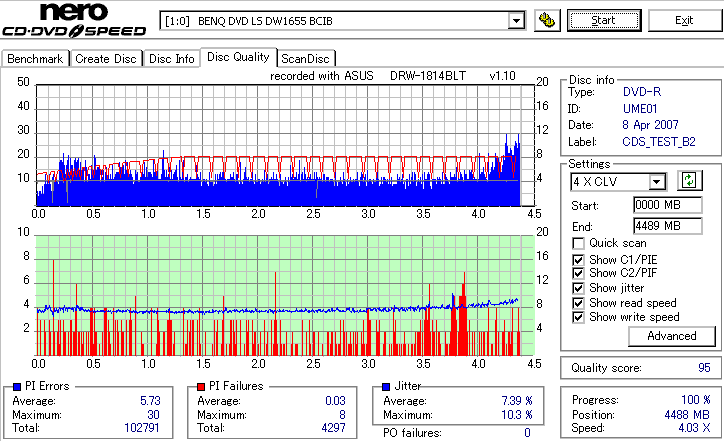Open the BENQ DVD drive selection dropdown
Screen dimensions: 724x441
516,21
